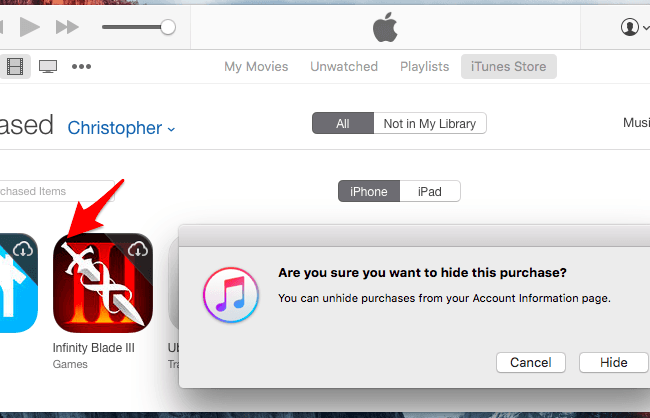
Task: Switch to iPad apps
Action: [430, 191]
